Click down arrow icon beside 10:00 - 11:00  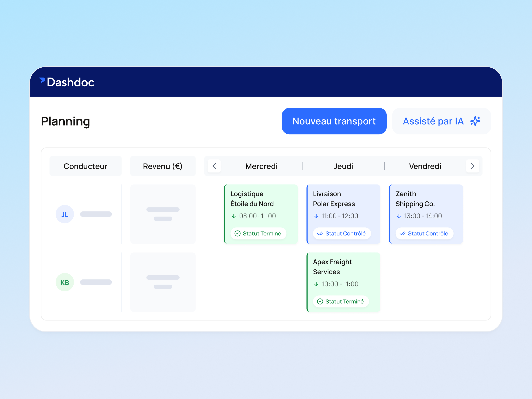coord(316,284)
